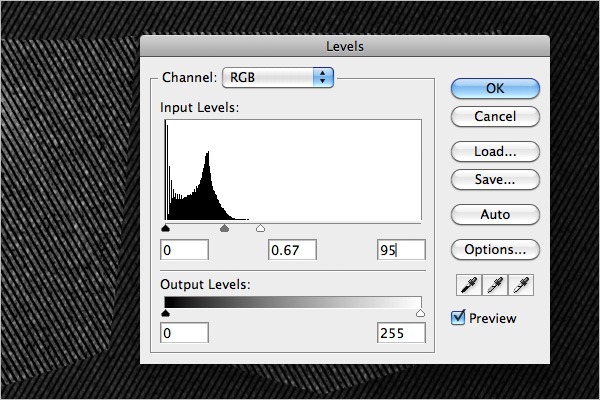The width and height of the screenshot is (600, 400).
Task: Open the Options... dialog
Action: tap(495, 250)
